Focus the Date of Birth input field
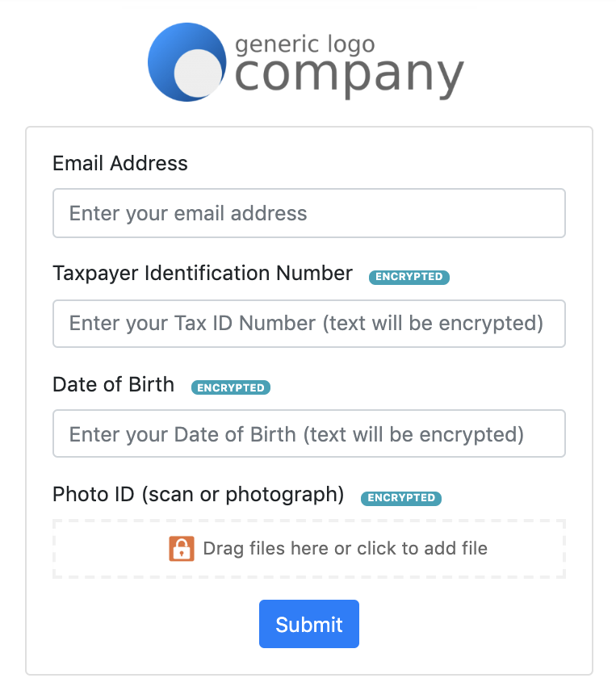 pyautogui.click(x=309, y=434)
